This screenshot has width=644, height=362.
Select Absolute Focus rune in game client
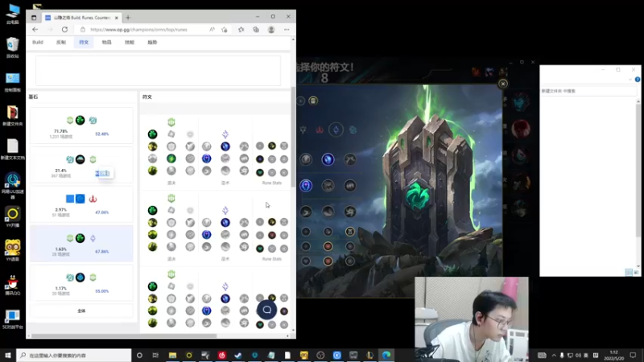click(x=350, y=186)
